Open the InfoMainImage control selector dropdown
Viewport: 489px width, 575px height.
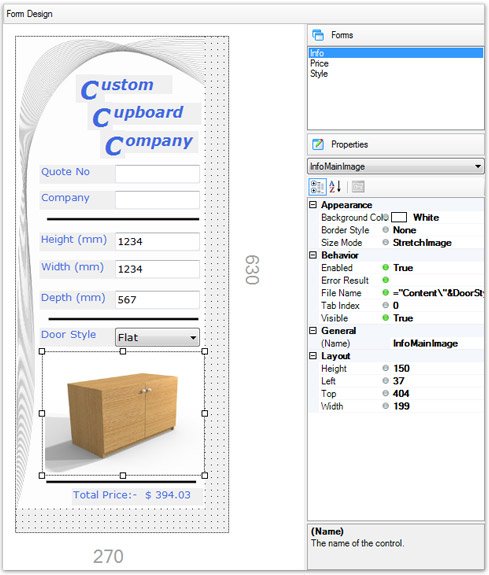[x=478, y=166]
